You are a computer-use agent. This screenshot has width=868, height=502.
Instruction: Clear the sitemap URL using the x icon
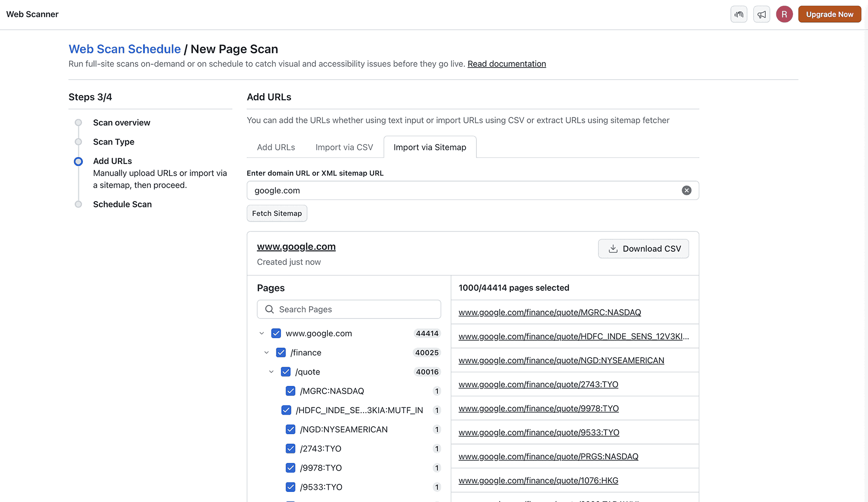pyautogui.click(x=686, y=190)
